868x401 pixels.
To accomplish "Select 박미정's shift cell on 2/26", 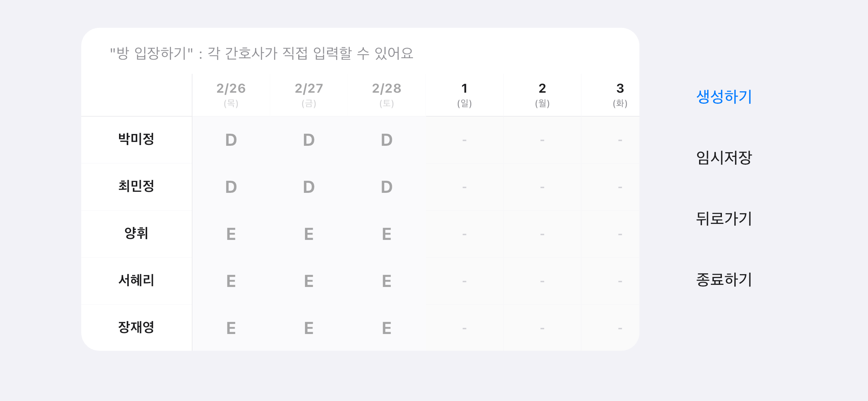I will point(231,140).
